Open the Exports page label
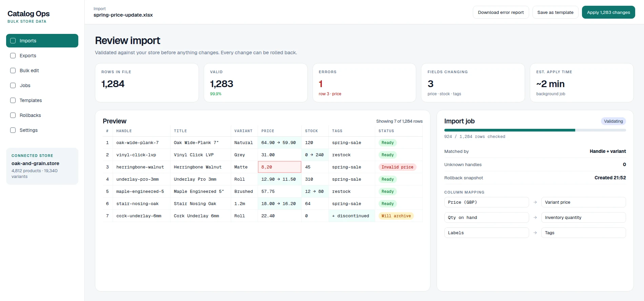 pos(28,56)
